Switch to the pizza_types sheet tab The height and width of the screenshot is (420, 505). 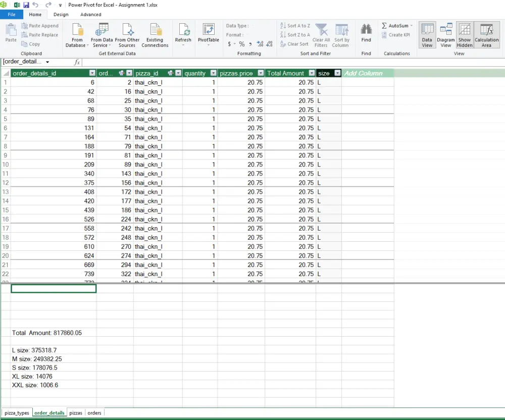pos(17,412)
